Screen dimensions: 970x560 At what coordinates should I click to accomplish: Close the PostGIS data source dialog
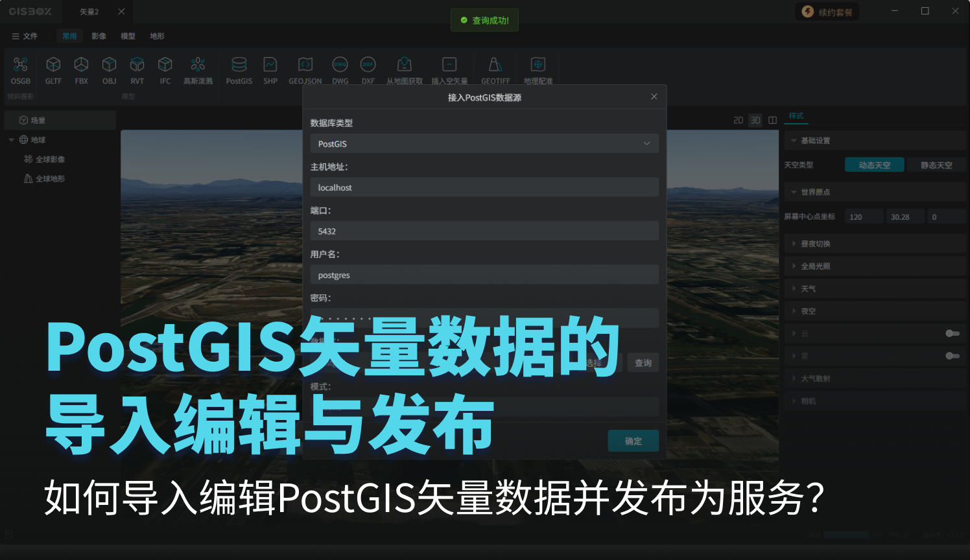click(654, 97)
